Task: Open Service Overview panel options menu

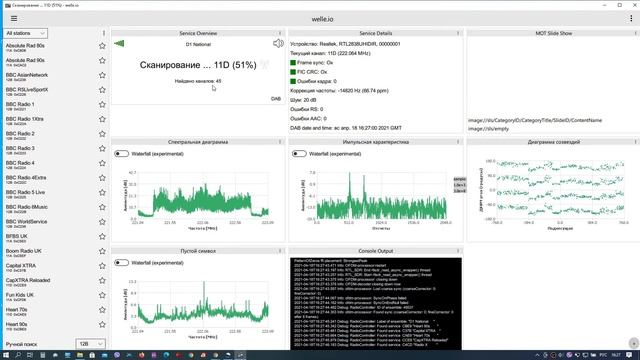Action: point(280,33)
